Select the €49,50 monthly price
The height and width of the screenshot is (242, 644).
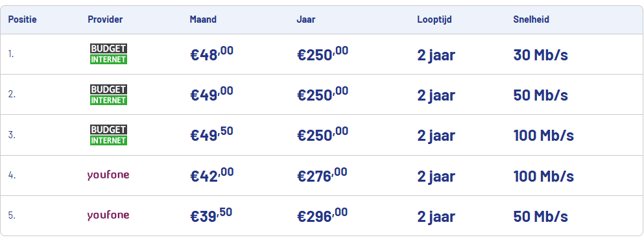211,135
